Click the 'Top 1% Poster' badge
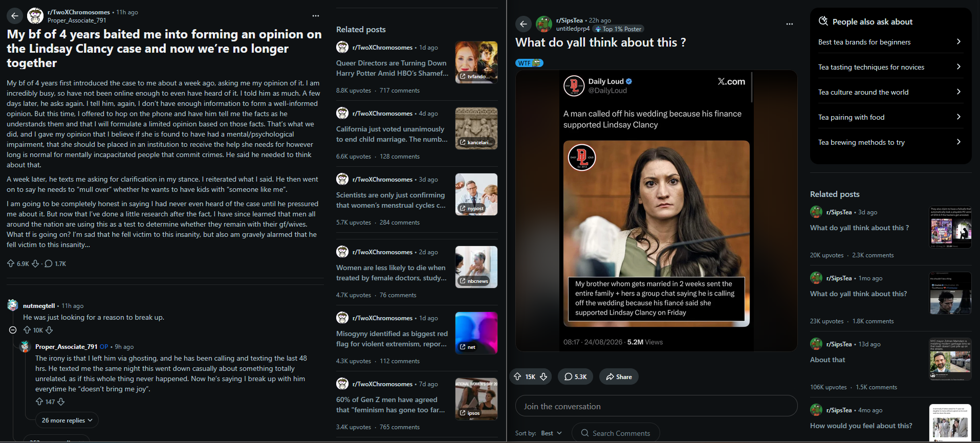The height and width of the screenshot is (443, 980). [618, 29]
